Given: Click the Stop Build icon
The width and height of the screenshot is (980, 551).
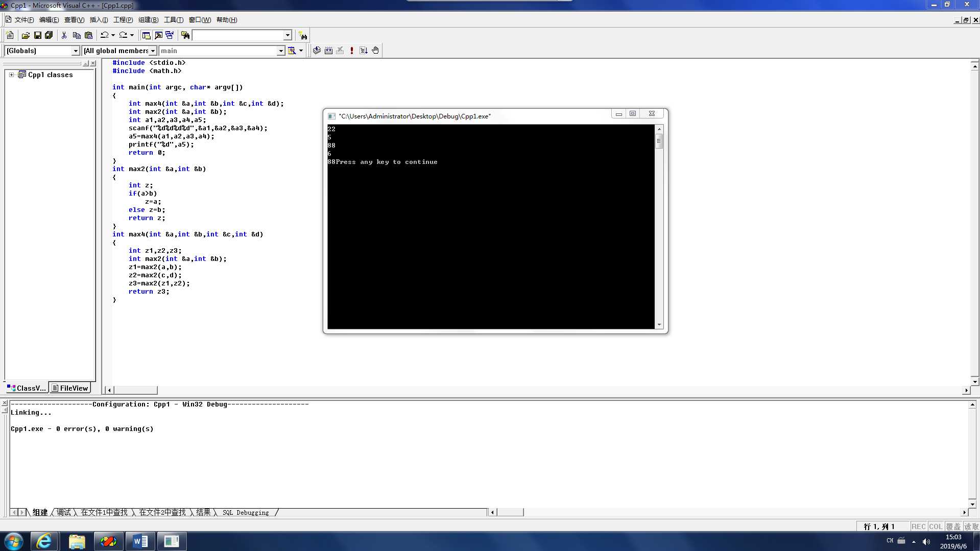Looking at the screenshot, I should click(x=340, y=51).
